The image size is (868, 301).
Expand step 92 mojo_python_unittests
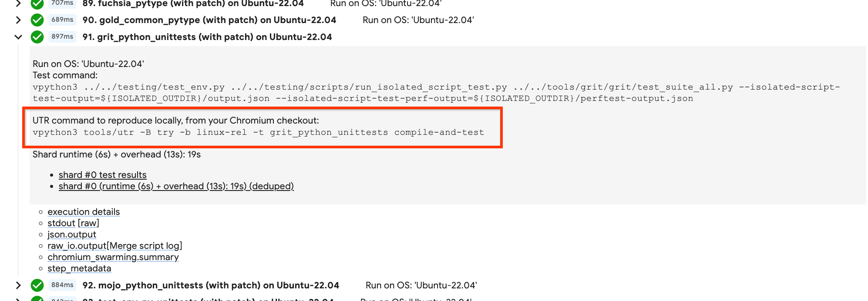(18, 285)
